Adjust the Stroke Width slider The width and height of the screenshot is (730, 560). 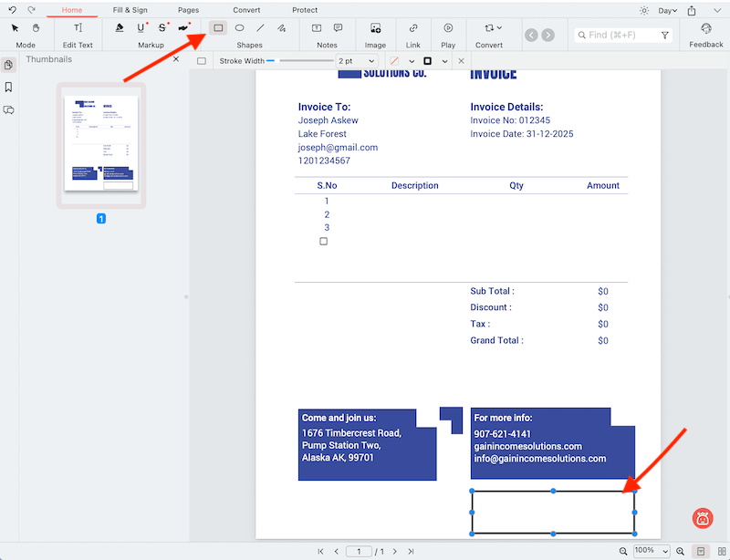click(300, 61)
